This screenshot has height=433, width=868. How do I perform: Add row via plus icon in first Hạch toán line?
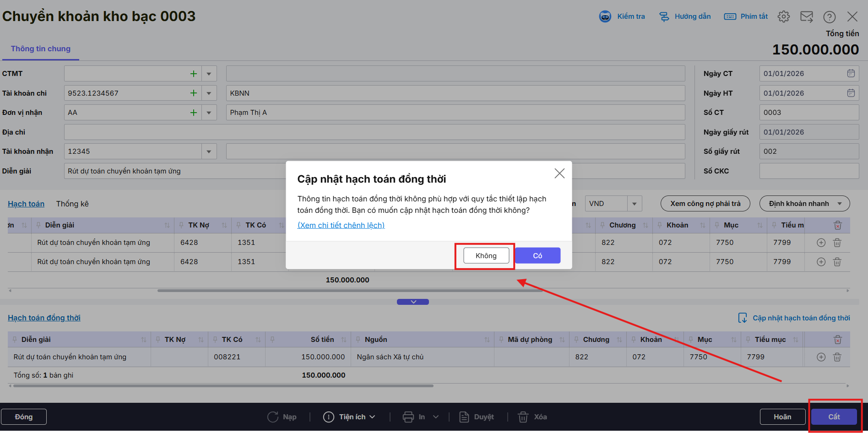click(x=821, y=243)
